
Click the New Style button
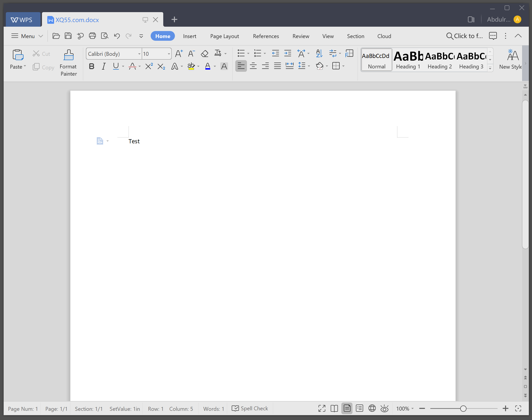(512, 60)
